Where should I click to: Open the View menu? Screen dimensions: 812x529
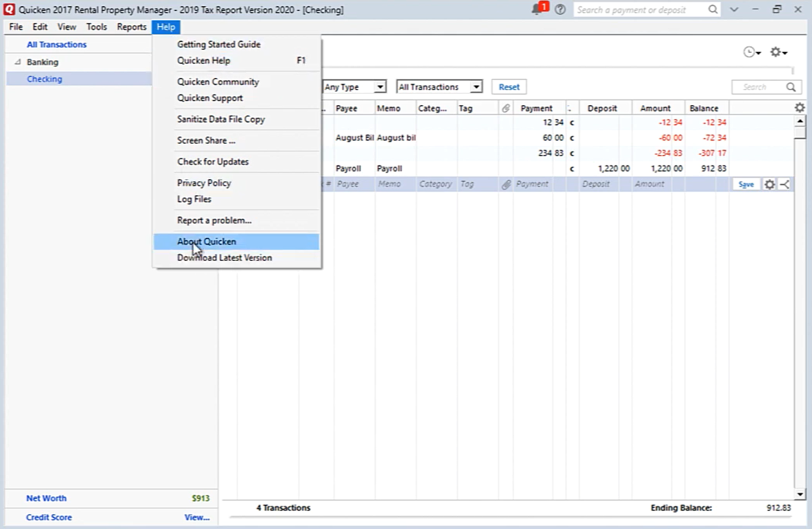click(67, 27)
